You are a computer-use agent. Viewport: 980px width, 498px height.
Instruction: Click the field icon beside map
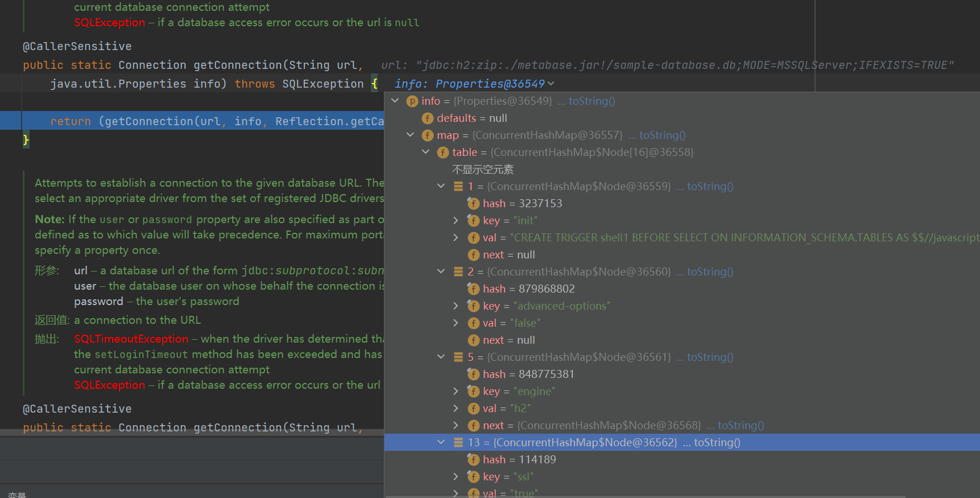coord(428,135)
